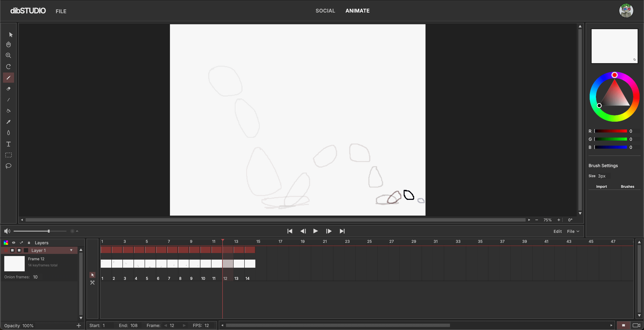Toggle layer visibility eye icon in Layers header

(13, 243)
